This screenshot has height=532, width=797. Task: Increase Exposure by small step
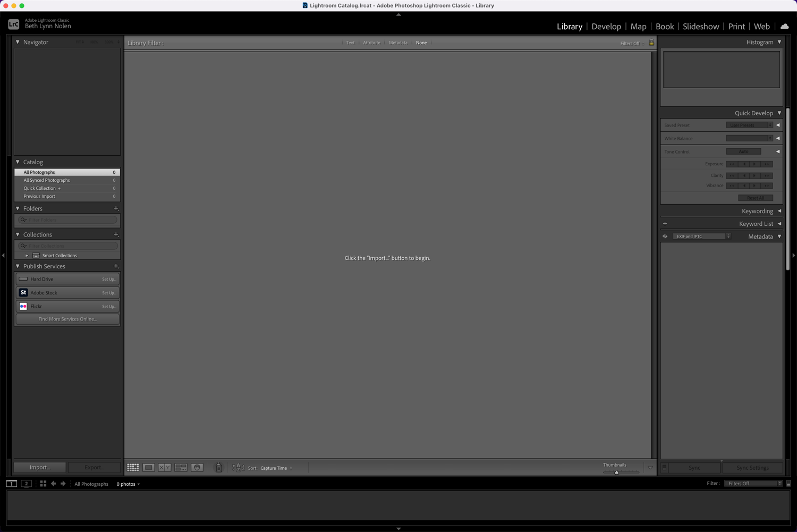755,164
